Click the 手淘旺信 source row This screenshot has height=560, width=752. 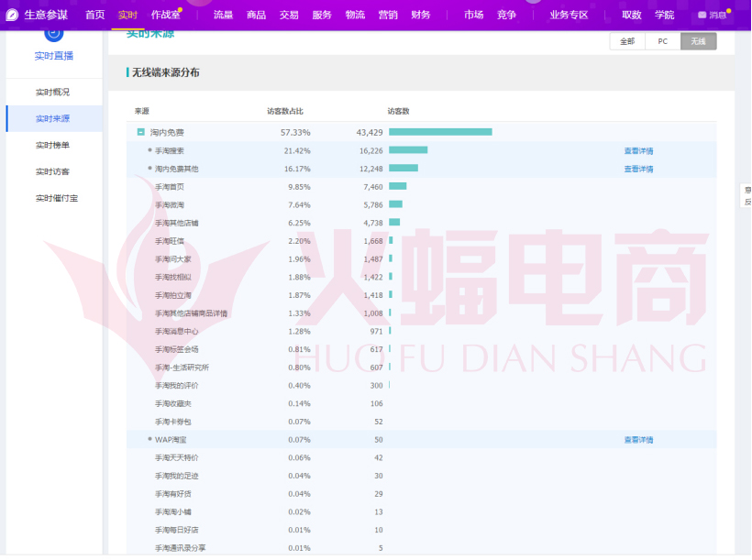[x=422, y=241]
